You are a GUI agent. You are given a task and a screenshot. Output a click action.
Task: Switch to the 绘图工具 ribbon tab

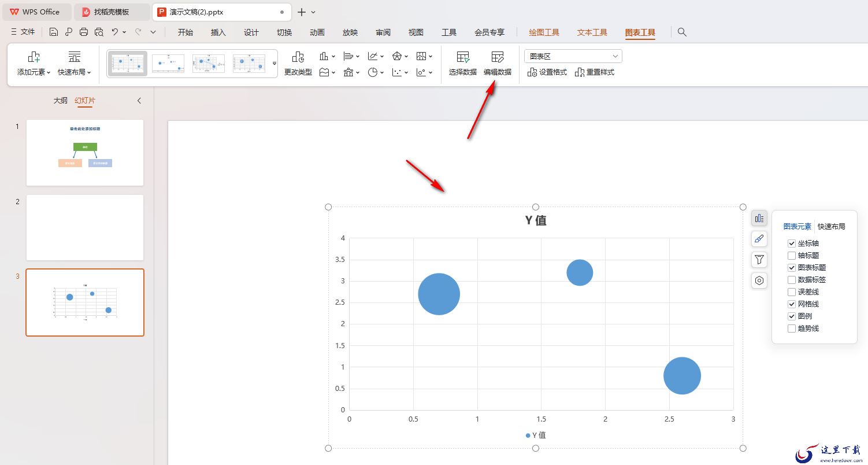click(x=544, y=32)
